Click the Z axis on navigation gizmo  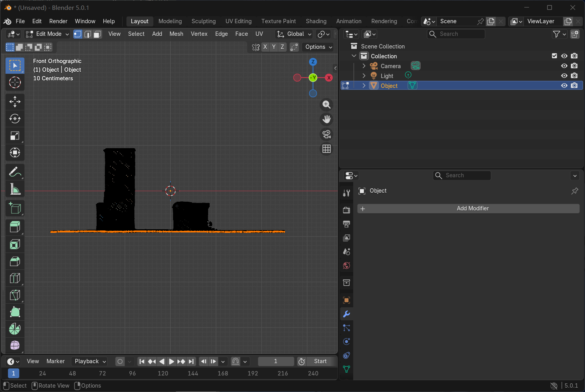tap(313, 62)
